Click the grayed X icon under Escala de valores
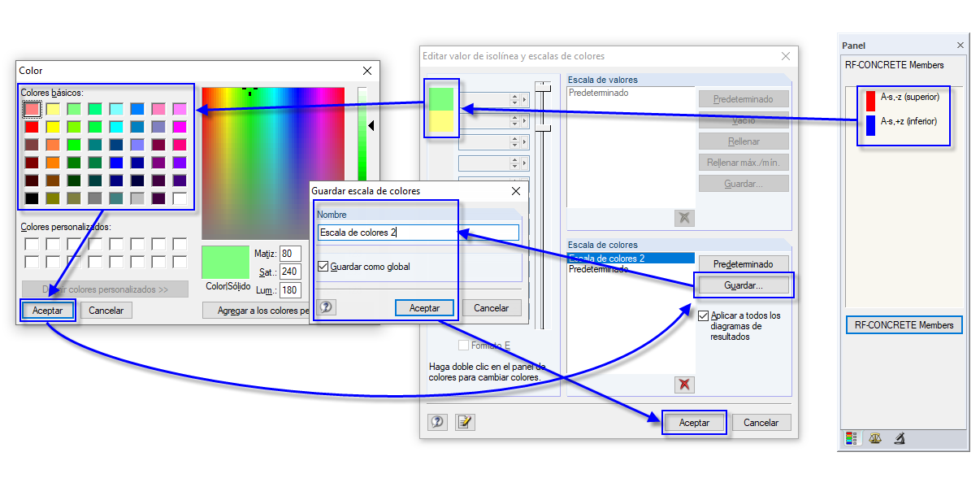 coord(683,217)
